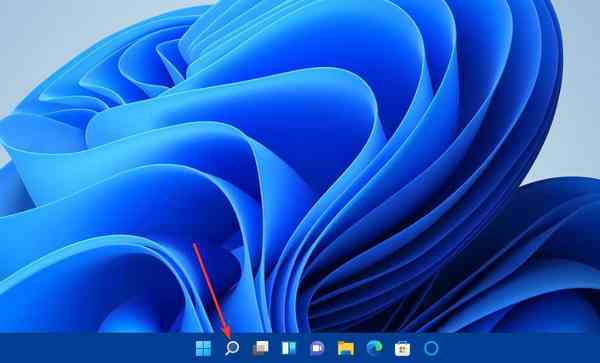Viewport: 600px width, 363px height.
Task: Launch Teams Chat from taskbar
Action: click(317, 348)
